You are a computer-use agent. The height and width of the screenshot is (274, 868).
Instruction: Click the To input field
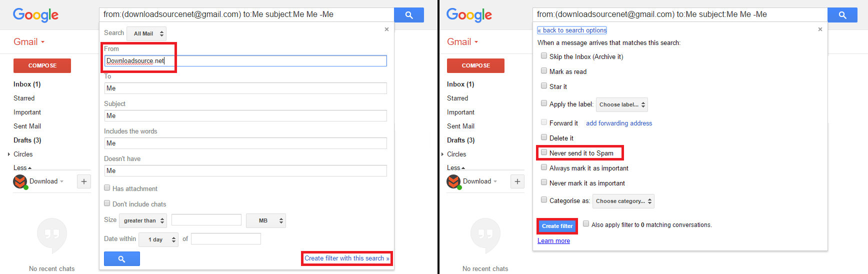pos(245,88)
